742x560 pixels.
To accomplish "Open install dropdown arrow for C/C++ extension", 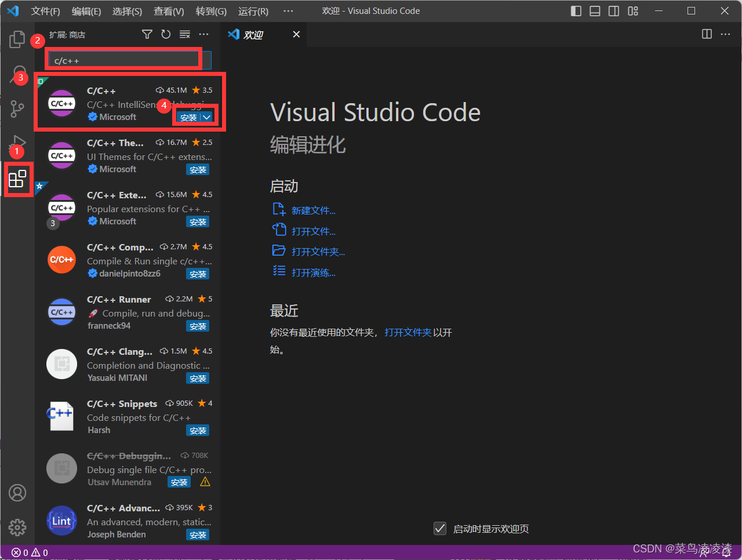I will [x=206, y=117].
